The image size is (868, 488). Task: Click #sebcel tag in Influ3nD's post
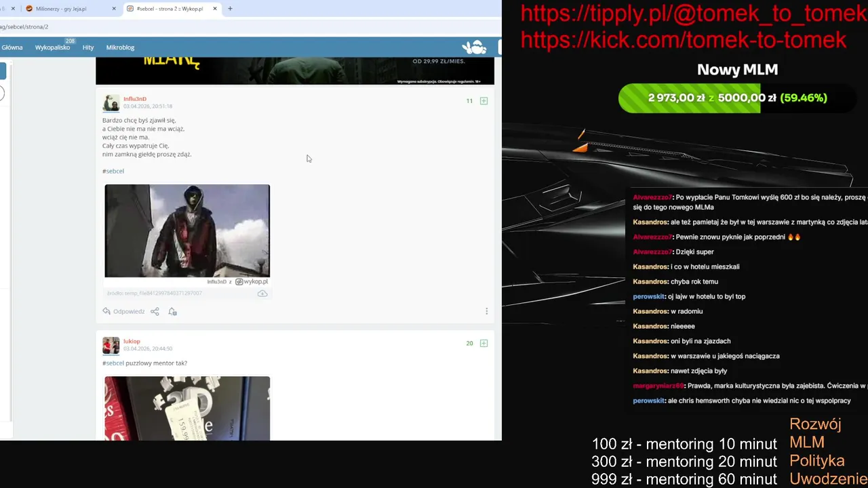(113, 171)
